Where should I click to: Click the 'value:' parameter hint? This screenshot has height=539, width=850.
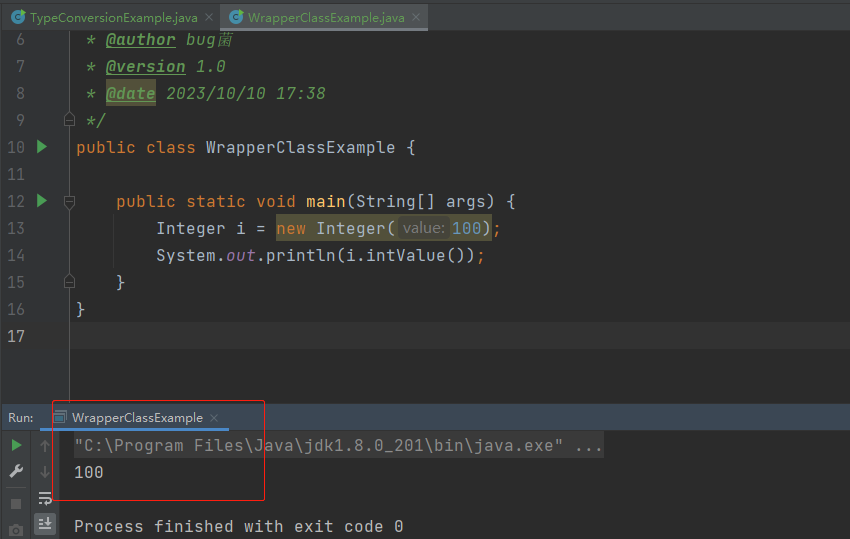tap(424, 228)
